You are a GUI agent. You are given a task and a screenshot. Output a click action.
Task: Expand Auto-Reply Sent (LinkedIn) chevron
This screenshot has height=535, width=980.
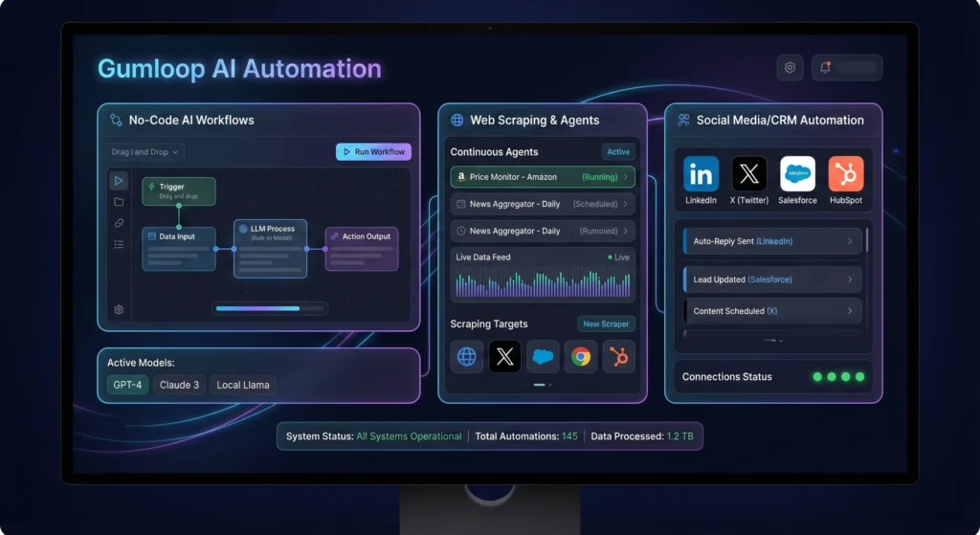[x=850, y=241]
